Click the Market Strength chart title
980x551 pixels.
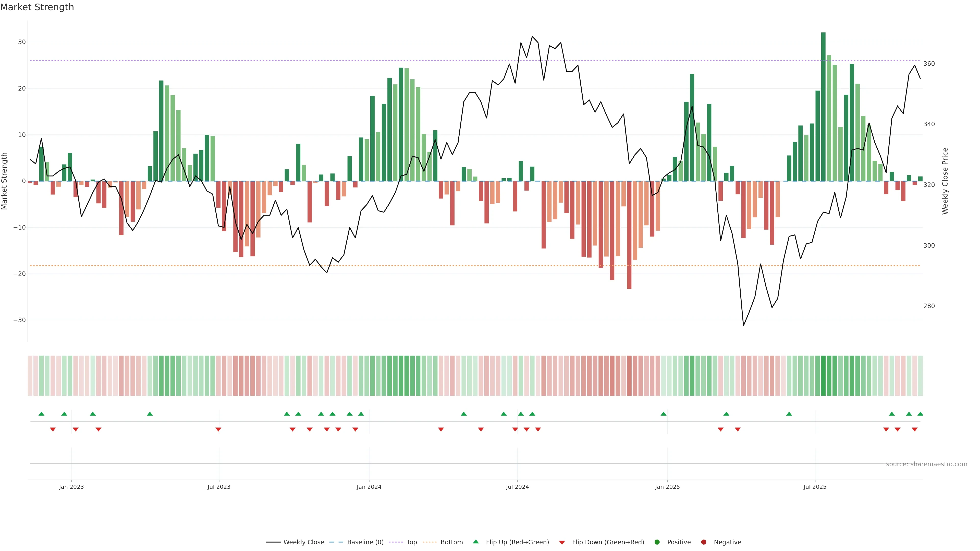click(37, 7)
